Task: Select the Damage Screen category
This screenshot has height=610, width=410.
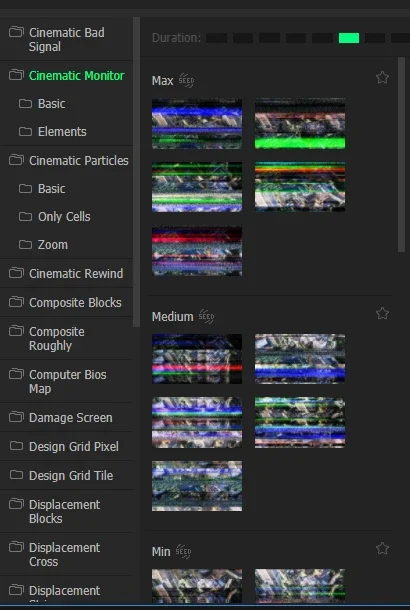Action: (66, 417)
